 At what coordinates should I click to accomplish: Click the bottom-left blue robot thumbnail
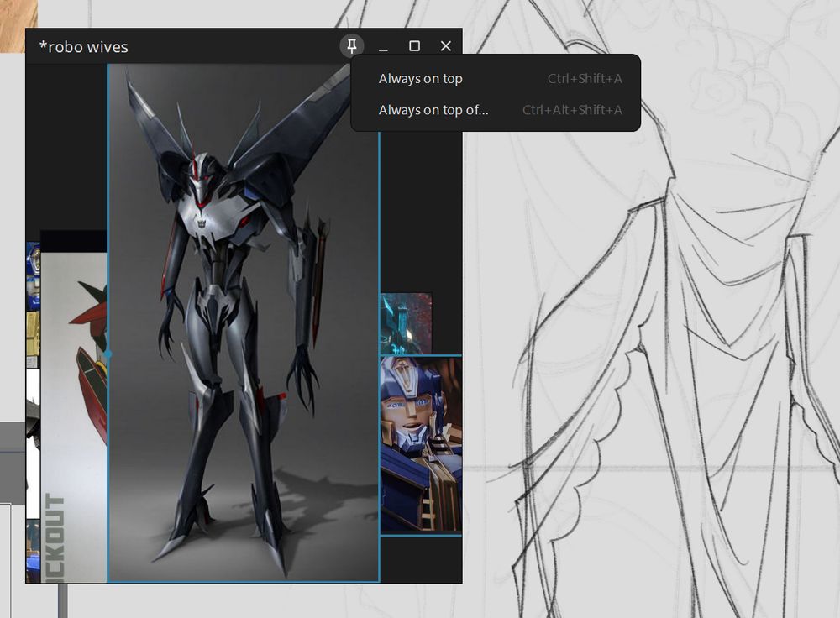click(x=33, y=550)
